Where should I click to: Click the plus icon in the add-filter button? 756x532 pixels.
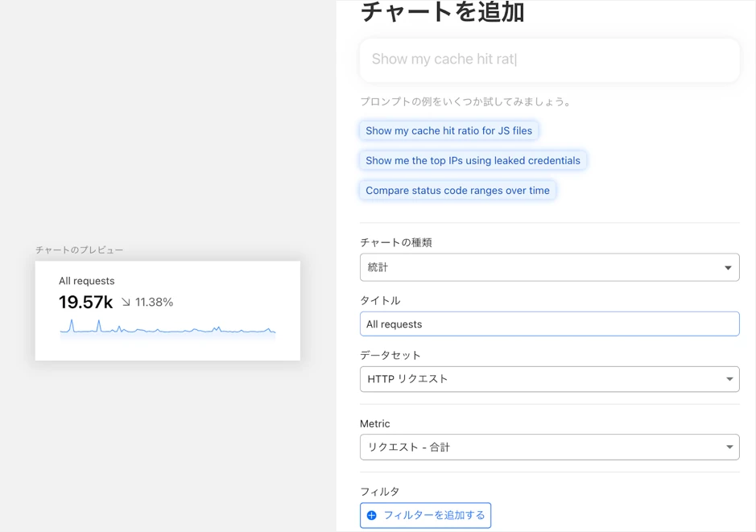(x=371, y=515)
